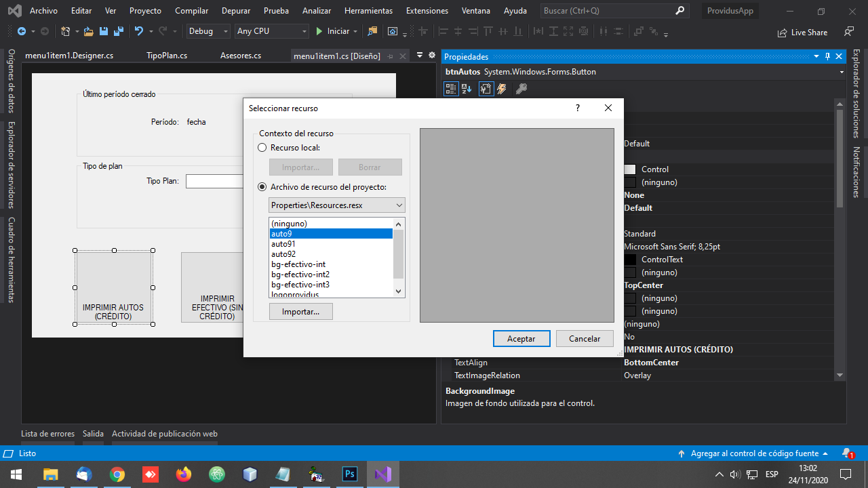Expand the Iniciar button dropdown arrow
868x488 pixels.
355,31
